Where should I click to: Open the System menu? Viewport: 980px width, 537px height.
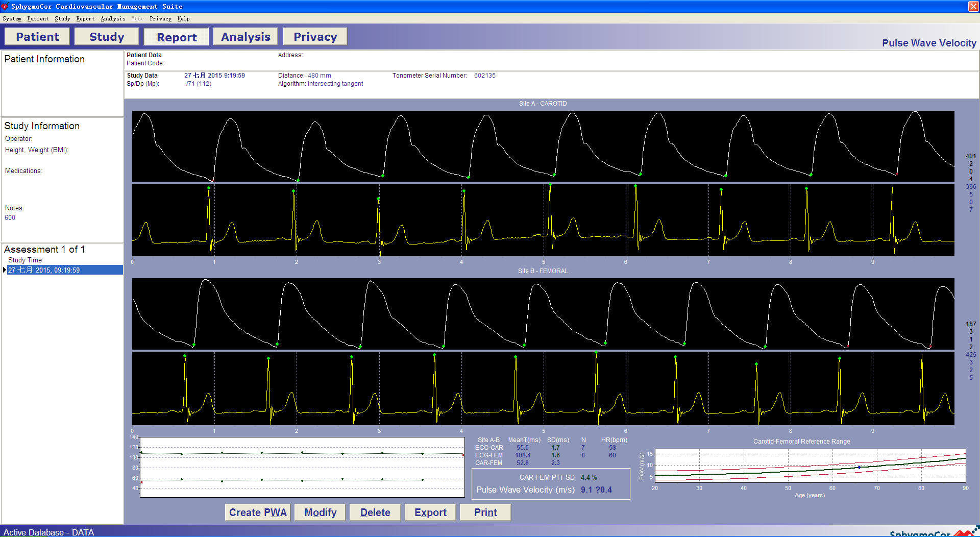tap(12, 18)
